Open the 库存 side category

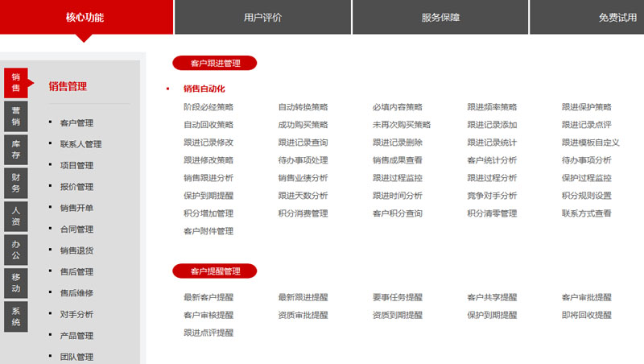[16, 149]
